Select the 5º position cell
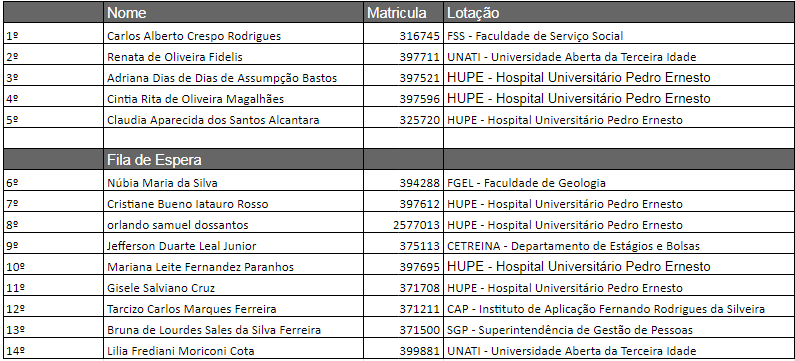This screenshot has height=361, width=795. (x=53, y=120)
